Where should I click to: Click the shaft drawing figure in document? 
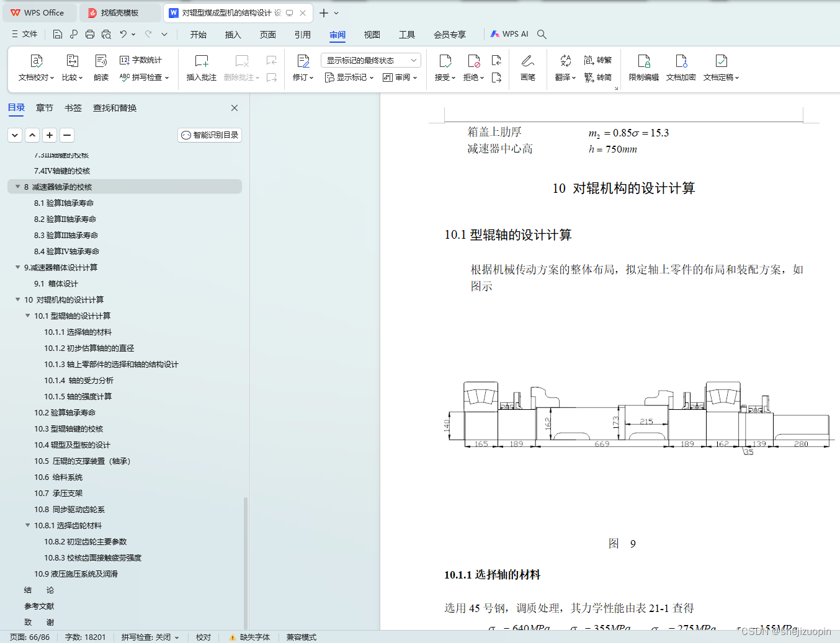coord(638,419)
